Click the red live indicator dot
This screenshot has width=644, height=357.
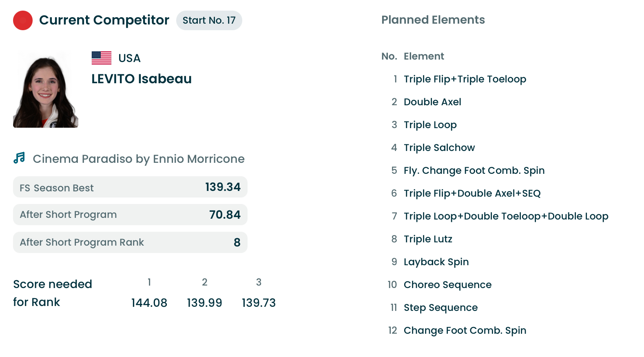pos(23,20)
